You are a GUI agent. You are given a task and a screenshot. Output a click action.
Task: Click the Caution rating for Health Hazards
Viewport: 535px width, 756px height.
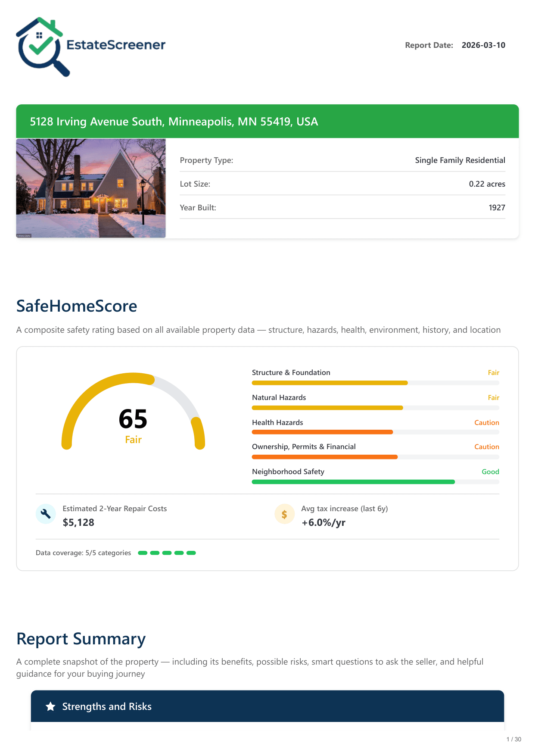[x=487, y=422]
